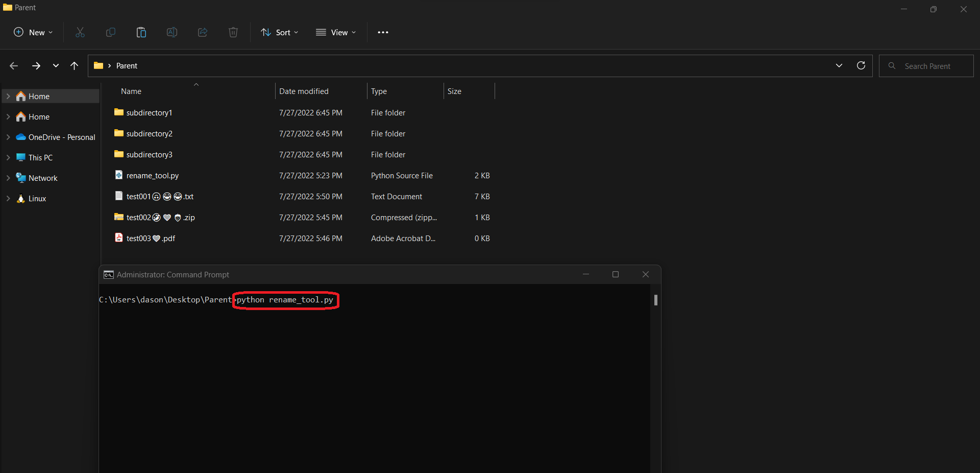Minimize the Command Prompt window
This screenshot has width=980, height=473.
(586, 274)
